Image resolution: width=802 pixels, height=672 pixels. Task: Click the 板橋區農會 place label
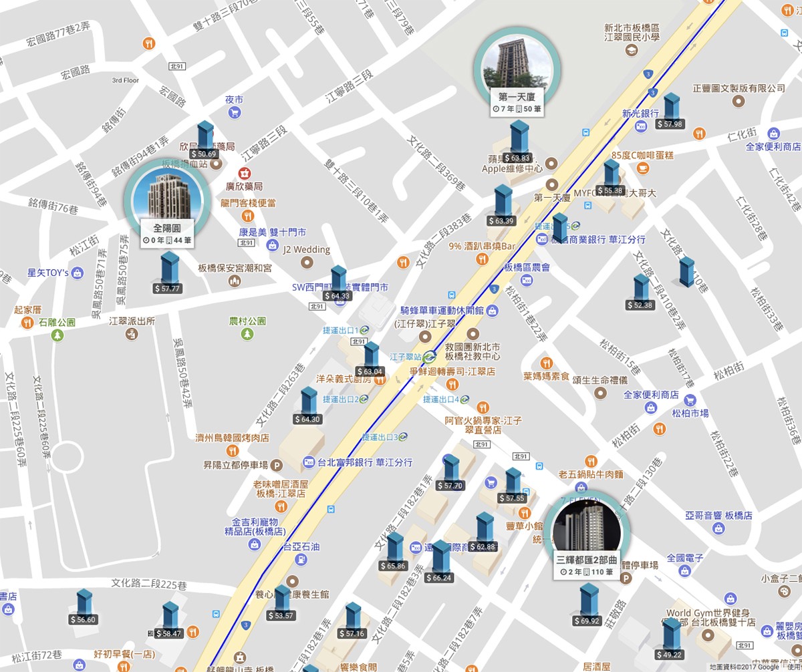pos(527,267)
